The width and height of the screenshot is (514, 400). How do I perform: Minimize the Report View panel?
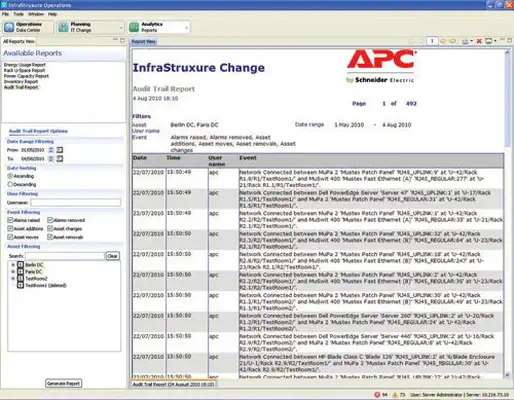click(x=503, y=40)
